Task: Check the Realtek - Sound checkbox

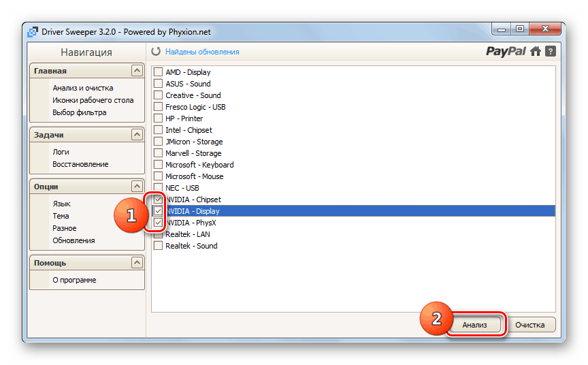Action: pos(159,246)
